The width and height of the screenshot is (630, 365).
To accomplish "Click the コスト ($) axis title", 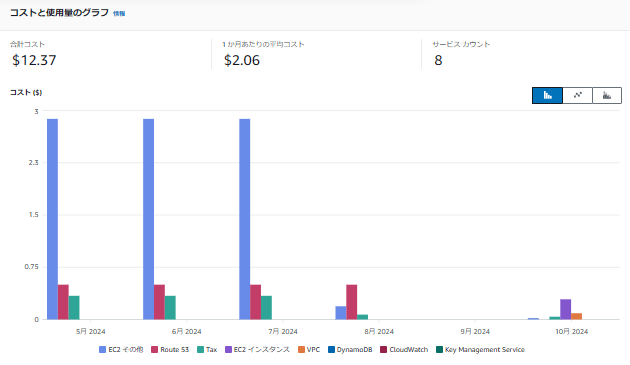I will [x=26, y=92].
